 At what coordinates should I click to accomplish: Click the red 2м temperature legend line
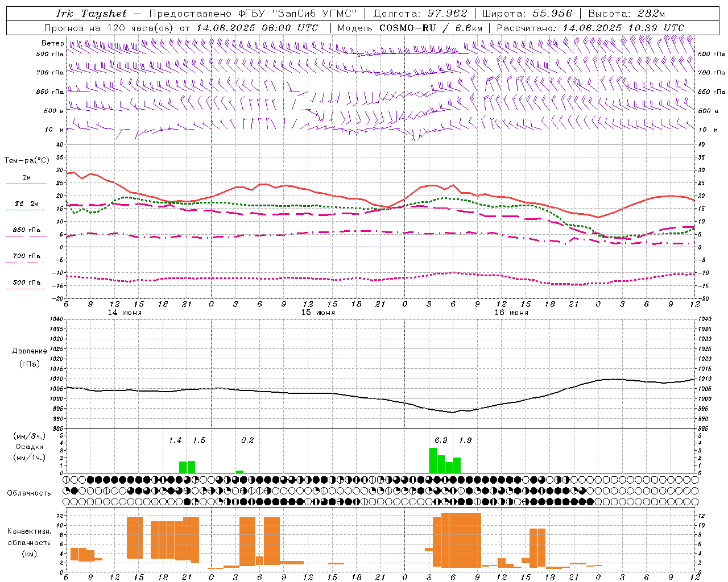26,184
